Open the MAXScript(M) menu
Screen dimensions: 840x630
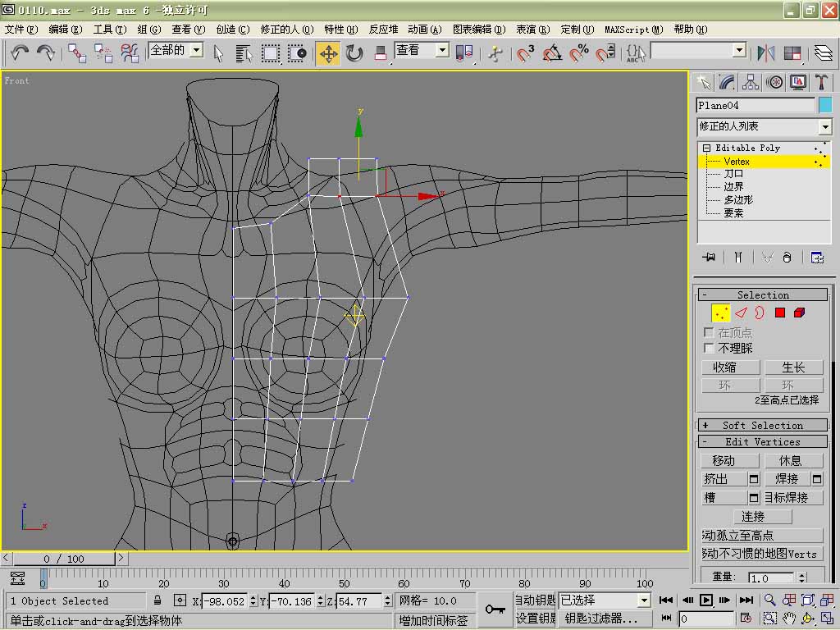(x=634, y=30)
